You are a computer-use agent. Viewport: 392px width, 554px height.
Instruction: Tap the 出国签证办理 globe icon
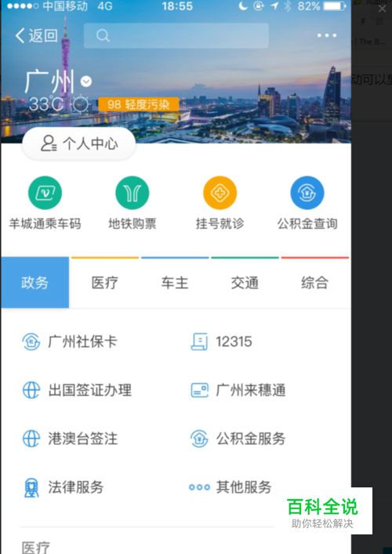click(31, 390)
